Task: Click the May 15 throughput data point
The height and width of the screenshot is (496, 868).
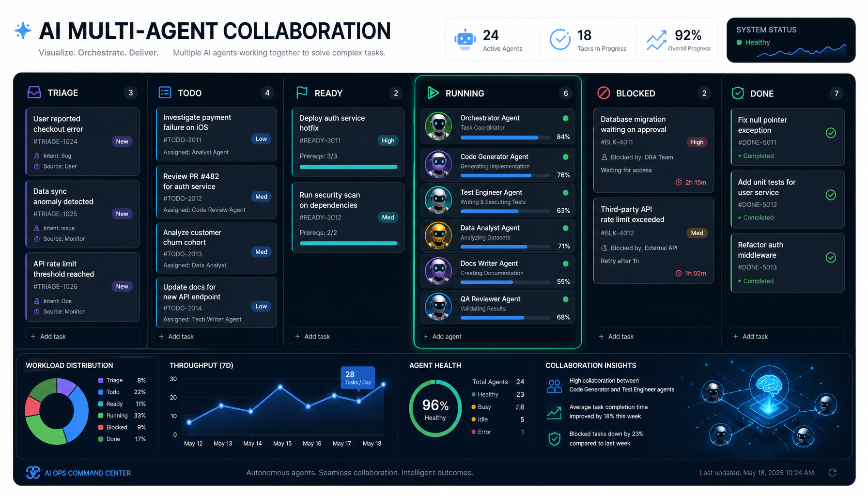Action: (x=280, y=387)
